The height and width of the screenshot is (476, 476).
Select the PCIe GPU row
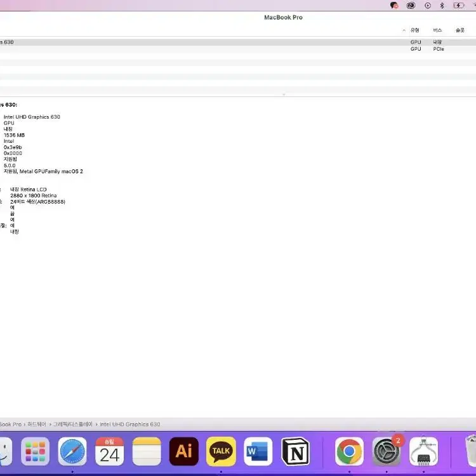(x=238, y=49)
